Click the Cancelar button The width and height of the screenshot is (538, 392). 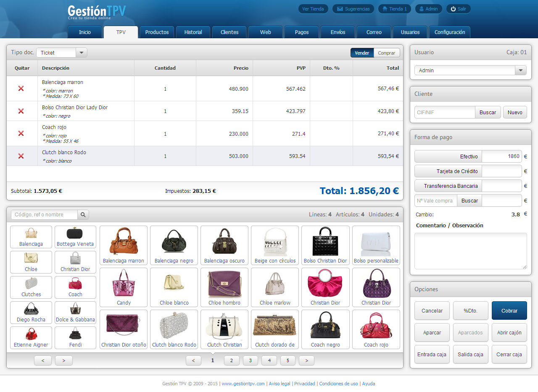point(432,310)
